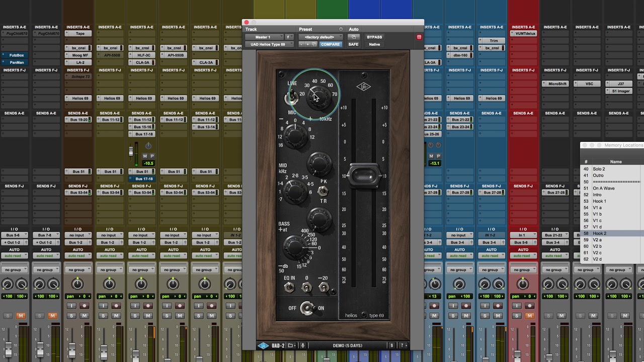Select previous preset with minus button

click(302, 44)
